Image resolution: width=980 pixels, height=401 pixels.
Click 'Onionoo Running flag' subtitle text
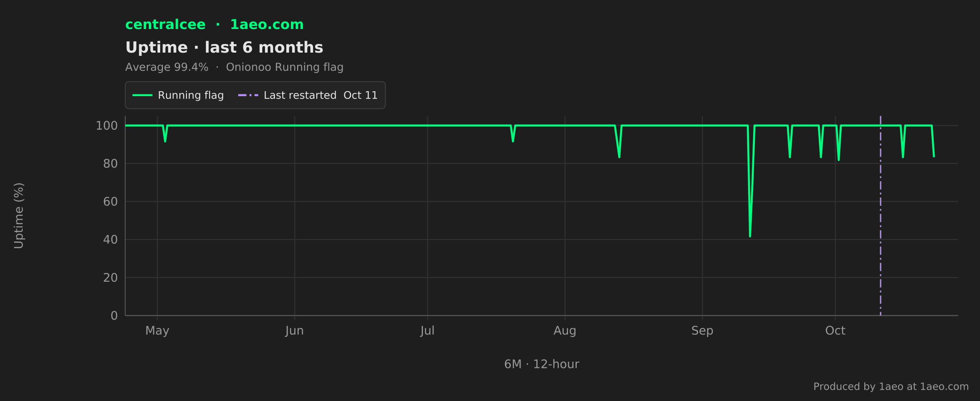[284, 67]
